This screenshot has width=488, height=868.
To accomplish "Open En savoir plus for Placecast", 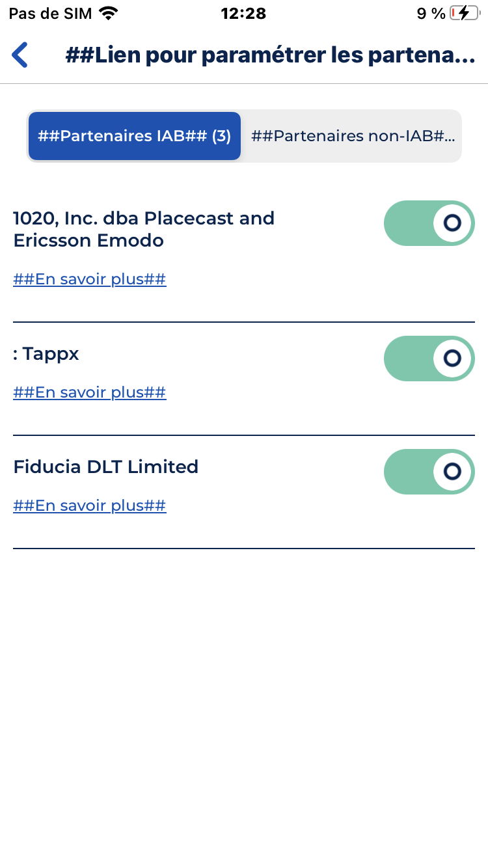I will click(90, 280).
